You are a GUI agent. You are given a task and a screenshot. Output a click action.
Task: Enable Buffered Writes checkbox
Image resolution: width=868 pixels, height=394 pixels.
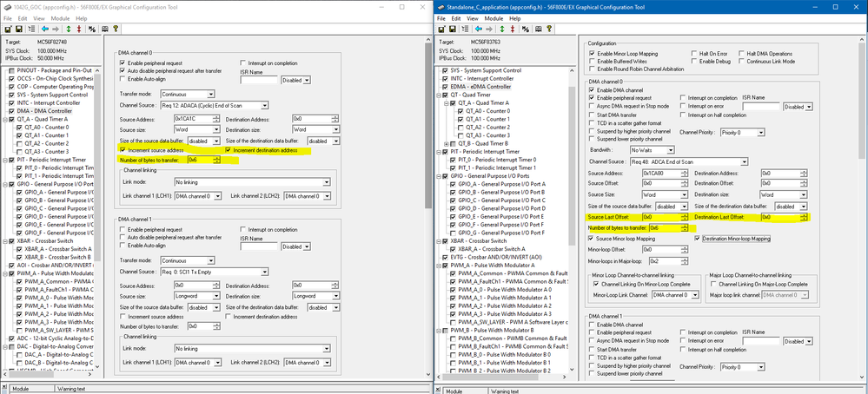point(593,61)
